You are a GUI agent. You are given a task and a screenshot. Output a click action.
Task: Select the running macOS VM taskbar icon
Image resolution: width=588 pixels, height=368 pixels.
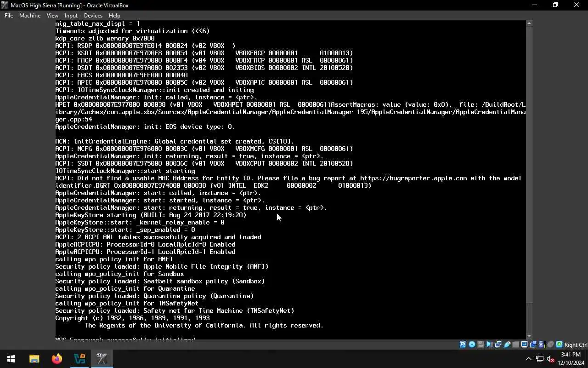[102, 359]
